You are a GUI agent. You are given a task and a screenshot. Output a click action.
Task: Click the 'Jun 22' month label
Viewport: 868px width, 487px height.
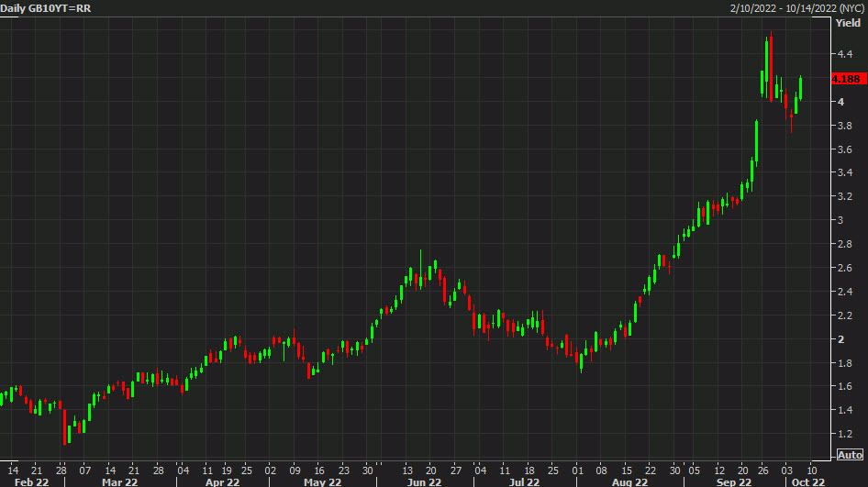click(x=424, y=482)
